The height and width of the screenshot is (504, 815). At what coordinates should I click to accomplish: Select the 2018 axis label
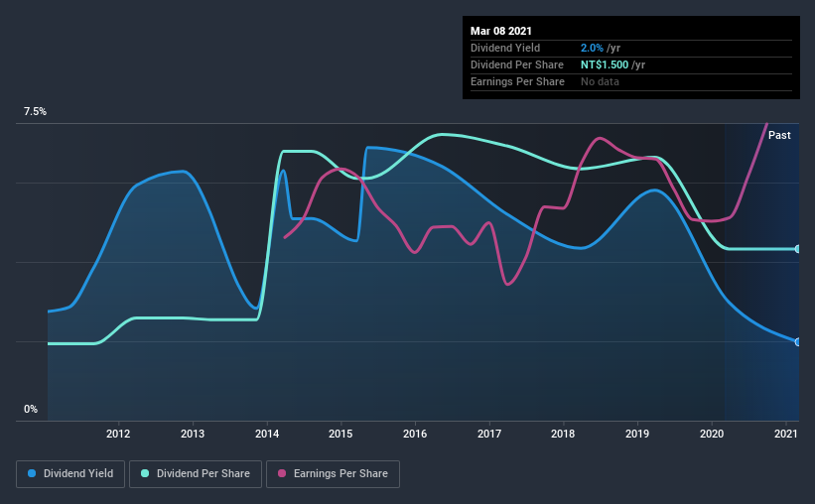pyautogui.click(x=563, y=434)
